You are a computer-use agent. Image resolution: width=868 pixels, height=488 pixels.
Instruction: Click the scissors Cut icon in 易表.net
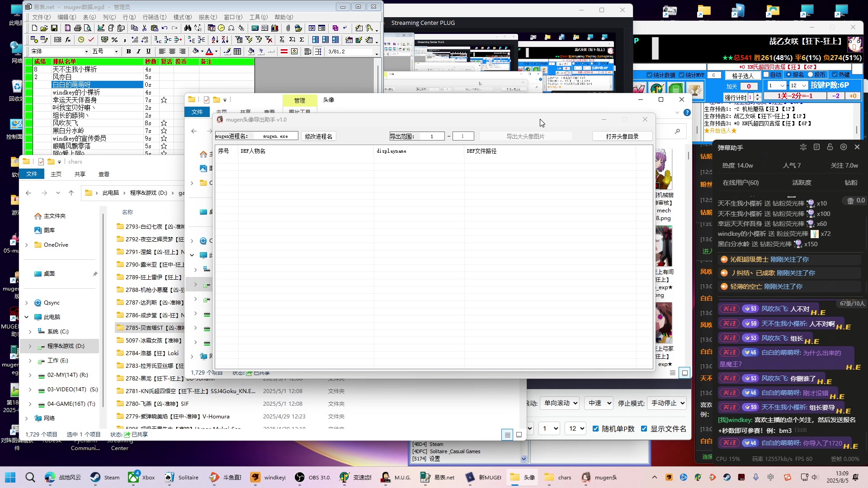144,28
